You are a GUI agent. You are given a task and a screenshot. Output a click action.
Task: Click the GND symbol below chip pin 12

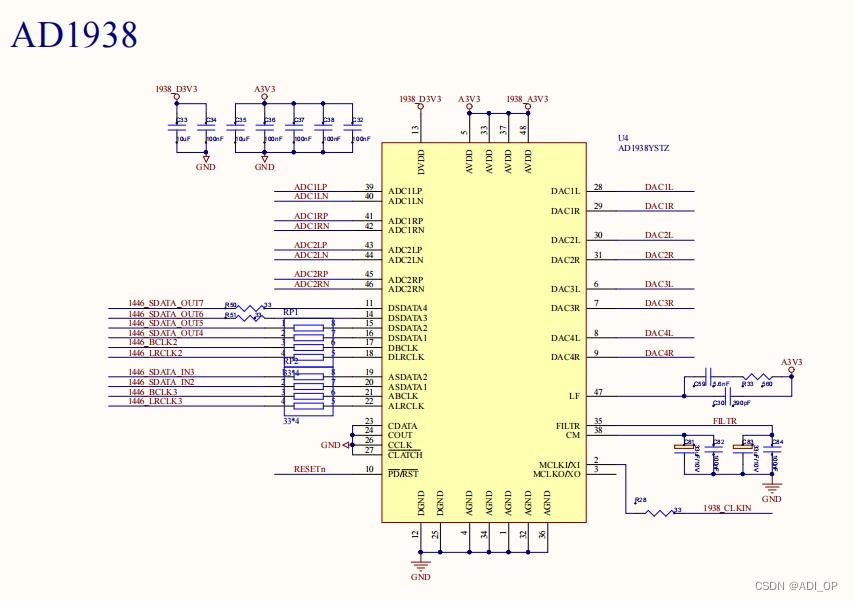pos(421,566)
